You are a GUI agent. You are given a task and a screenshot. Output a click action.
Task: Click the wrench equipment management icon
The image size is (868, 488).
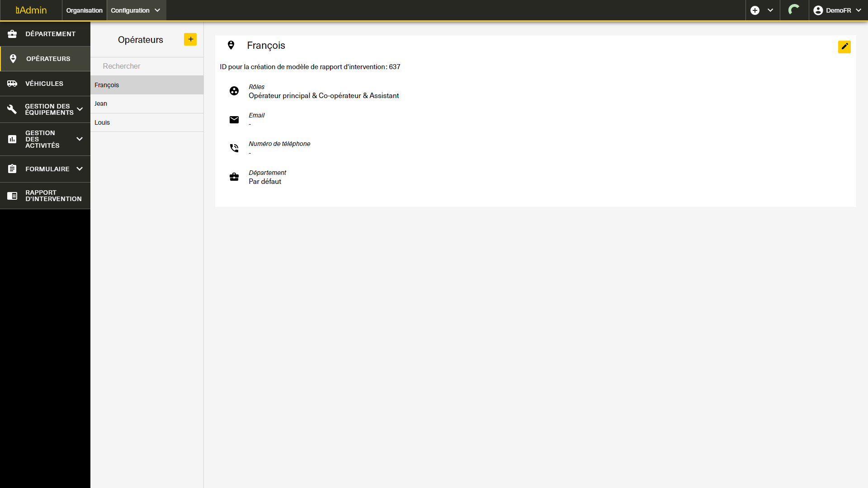pos(12,109)
